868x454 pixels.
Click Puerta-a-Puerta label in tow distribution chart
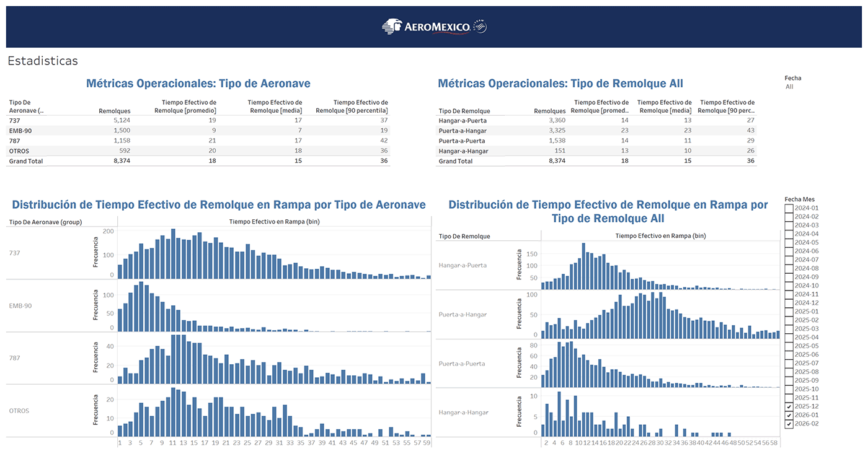click(463, 364)
